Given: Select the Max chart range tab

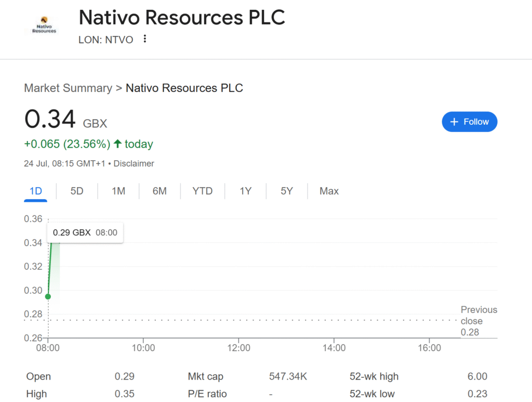Looking at the screenshot, I should click(329, 191).
